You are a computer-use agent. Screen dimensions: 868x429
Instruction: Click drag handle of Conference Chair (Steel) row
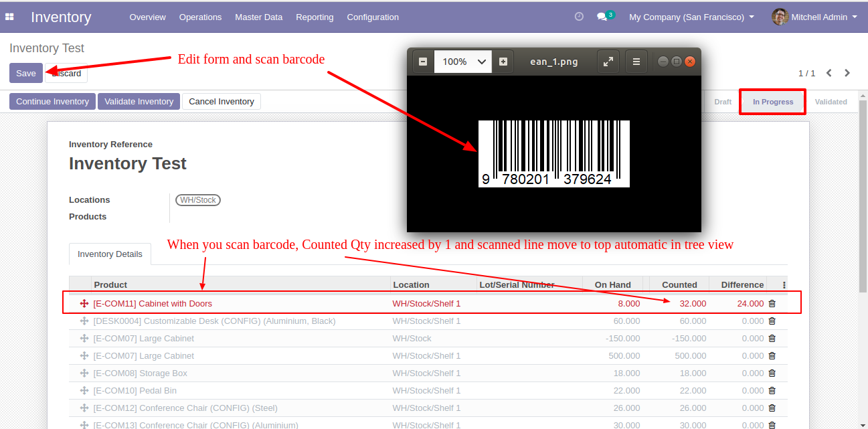(x=84, y=408)
